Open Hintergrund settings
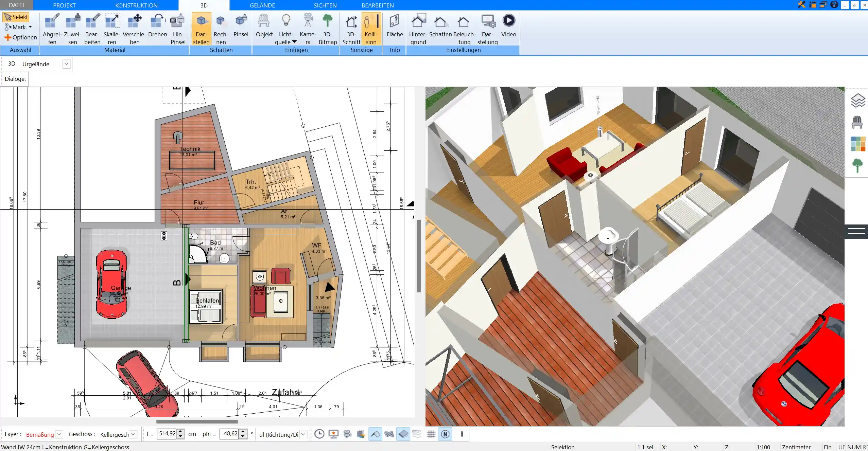The image size is (868, 451). 418,29
